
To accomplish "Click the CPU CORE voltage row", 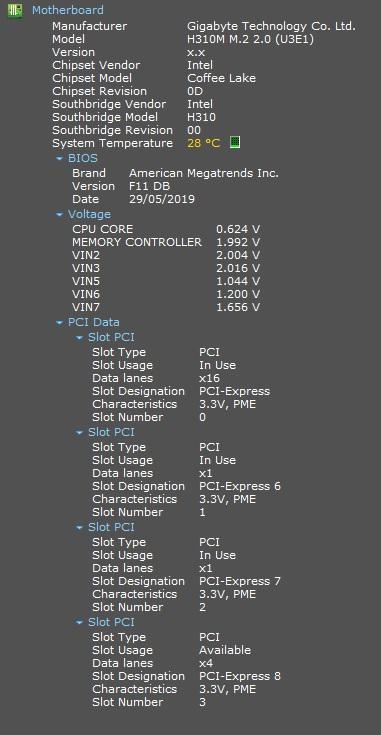I will tap(166, 229).
